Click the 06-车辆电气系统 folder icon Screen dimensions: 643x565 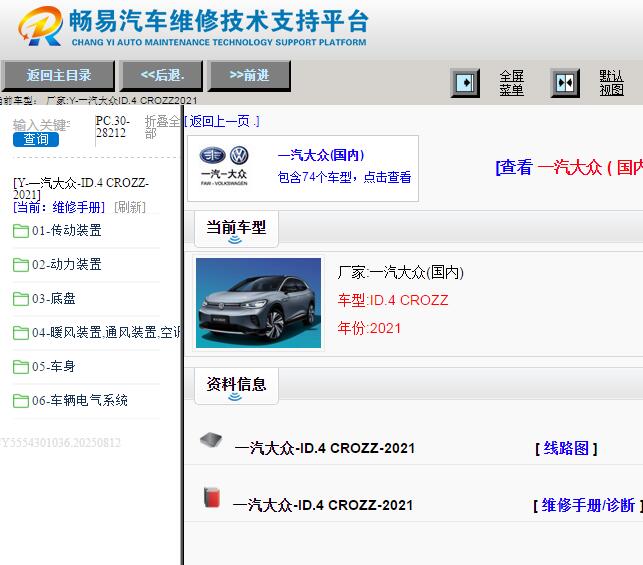[21, 401]
